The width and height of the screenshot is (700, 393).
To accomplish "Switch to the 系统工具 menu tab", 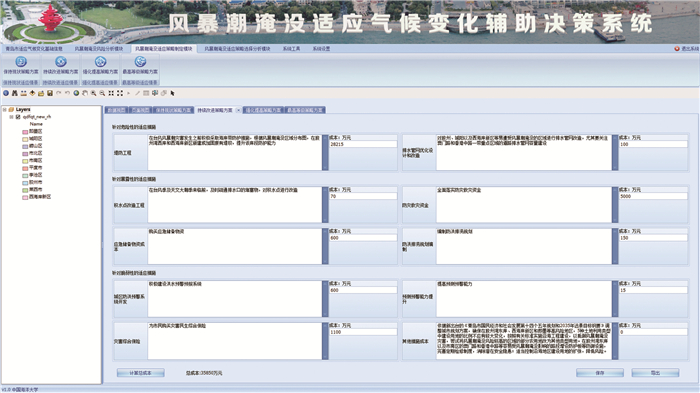I will coord(292,49).
